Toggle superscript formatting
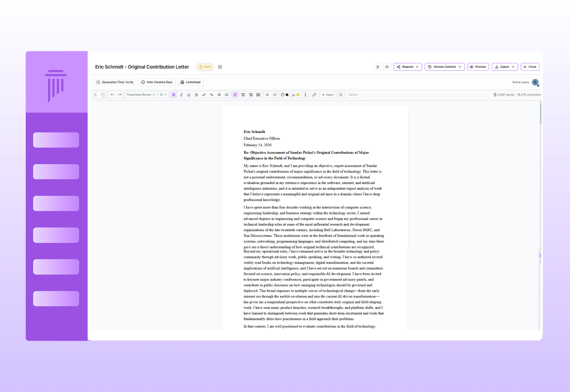 point(204,95)
